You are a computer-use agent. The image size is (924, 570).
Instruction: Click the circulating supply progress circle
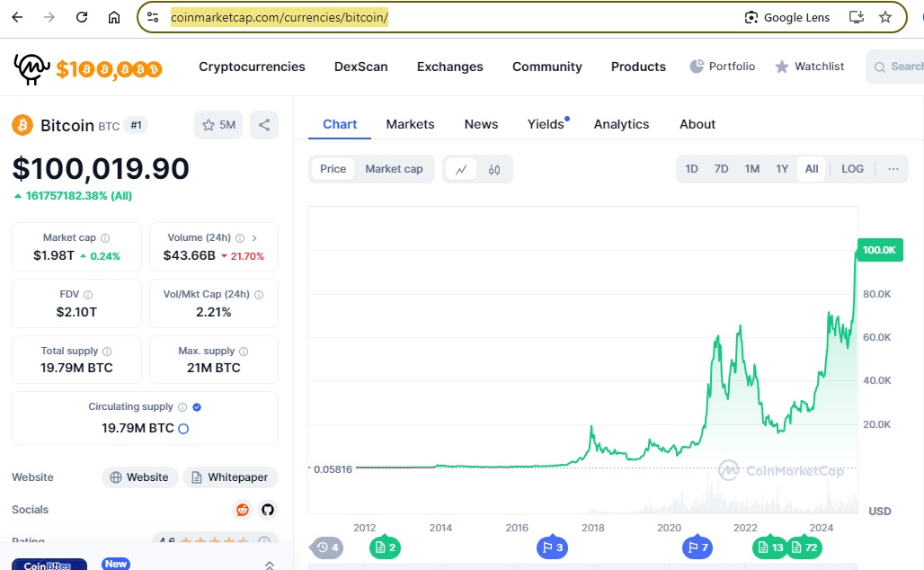click(x=183, y=429)
